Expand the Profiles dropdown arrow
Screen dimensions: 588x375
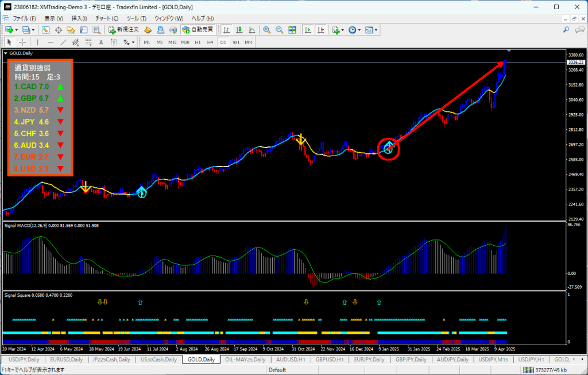(33, 30)
